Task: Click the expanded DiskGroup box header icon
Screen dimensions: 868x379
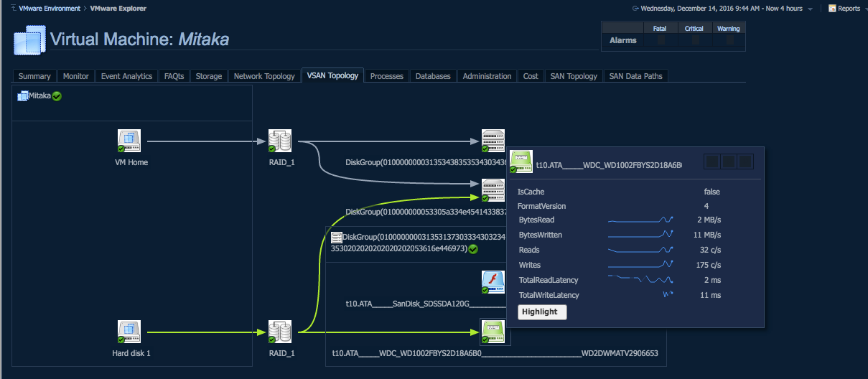Action: click(336, 237)
